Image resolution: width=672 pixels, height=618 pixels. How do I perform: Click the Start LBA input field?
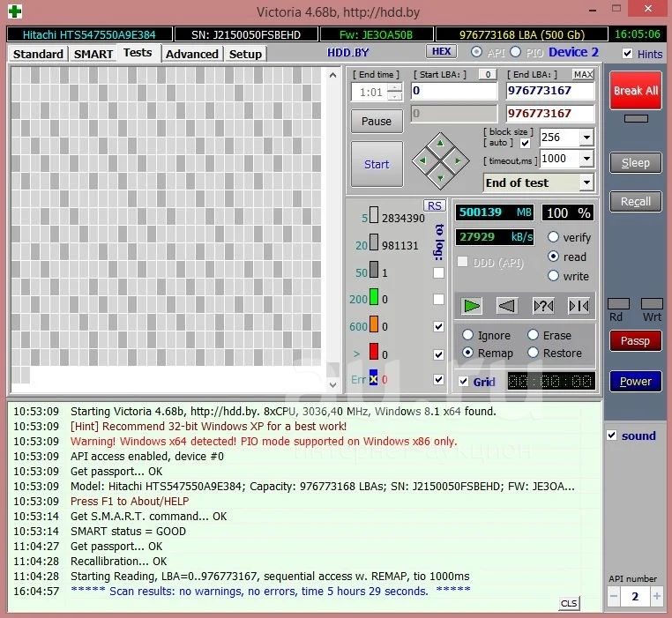(x=453, y=90)
